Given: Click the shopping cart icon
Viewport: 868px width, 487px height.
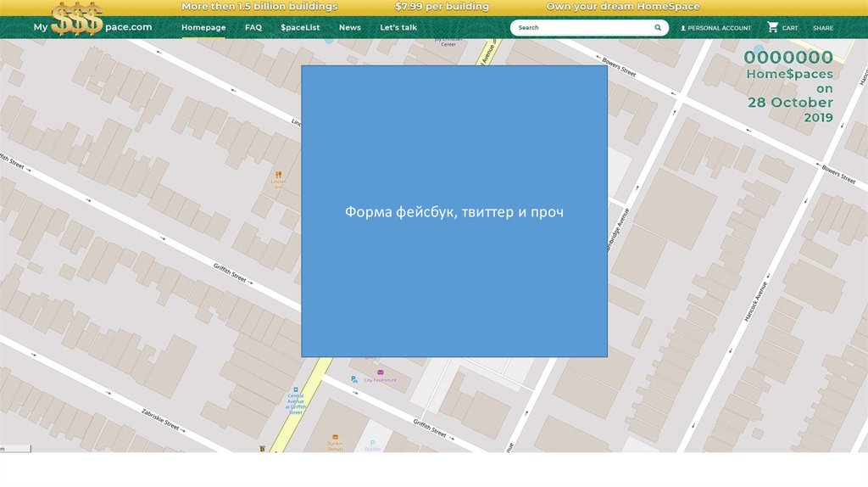Looking at the screenshot, I should pyautogui.click(x=772, y=28).
